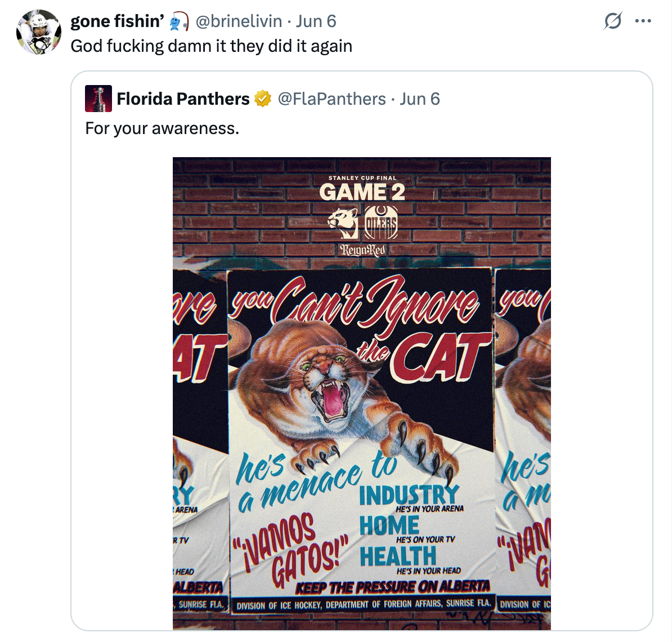Click the fishing pole emoji in the username
This screenshot has width=672, height=642.
click(179, 22)
